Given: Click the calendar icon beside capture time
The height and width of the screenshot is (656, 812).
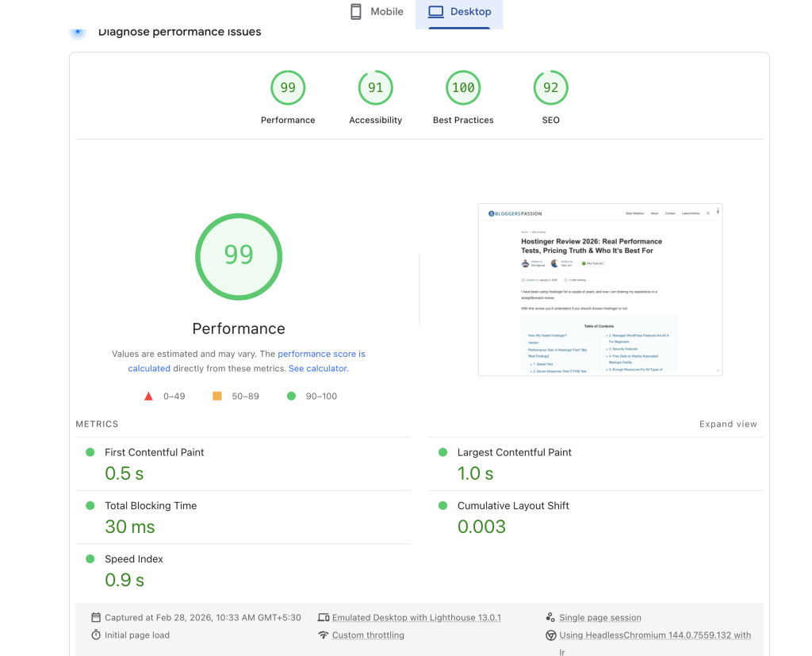Looking at the screenshot, I should 96,617.
